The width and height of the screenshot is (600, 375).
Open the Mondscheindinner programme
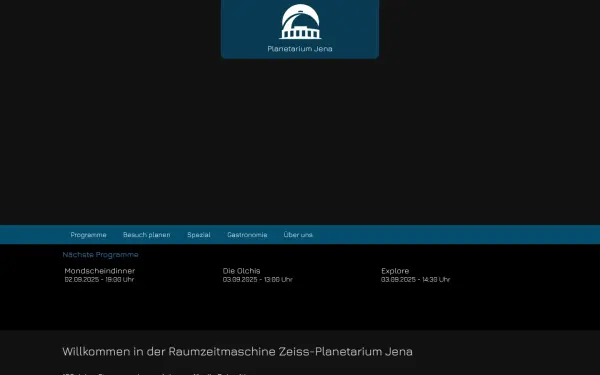(x=99, y=271)
